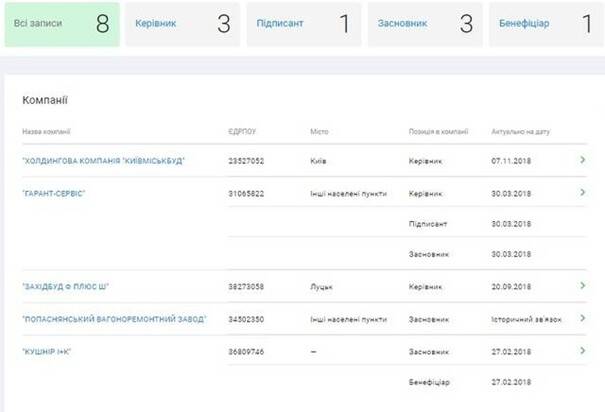Switch to the 'Керівник' filter tab
This screenshot has height=412, width=605.
[x=182, y=24]
